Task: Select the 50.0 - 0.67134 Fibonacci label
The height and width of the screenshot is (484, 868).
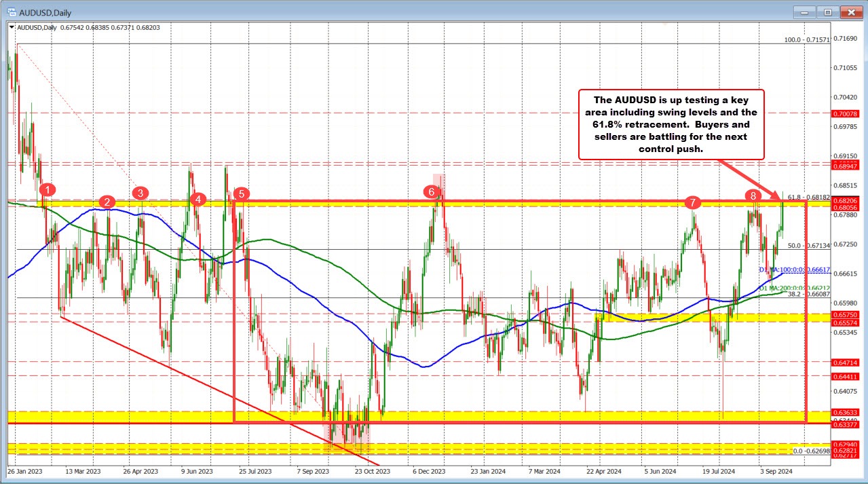Action: pyautogui.click(x=809, y=245)
